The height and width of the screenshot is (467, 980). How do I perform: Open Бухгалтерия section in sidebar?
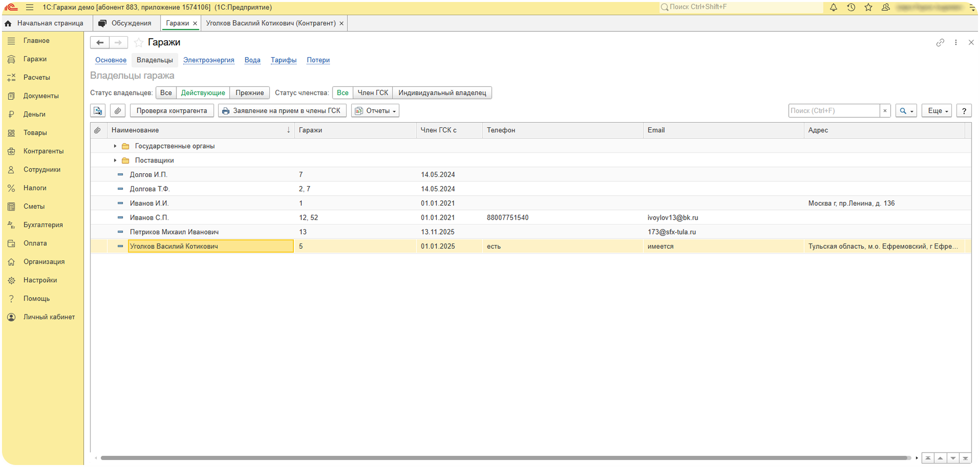point(43,225)
